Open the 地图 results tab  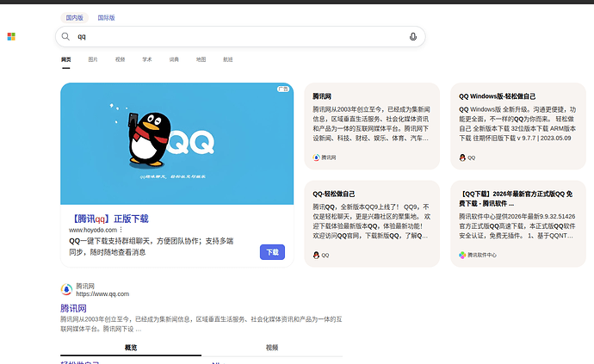point(201,59)
